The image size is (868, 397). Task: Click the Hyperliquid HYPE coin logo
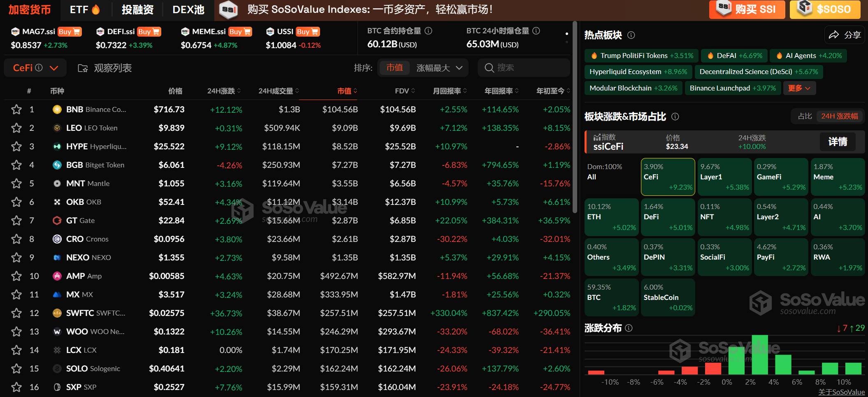click(57, 146)
